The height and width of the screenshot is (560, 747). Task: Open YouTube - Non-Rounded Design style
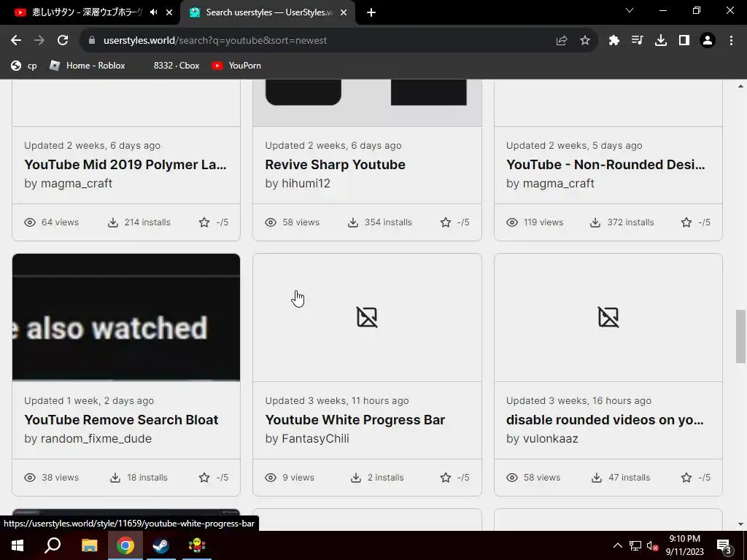pos(605,164)
